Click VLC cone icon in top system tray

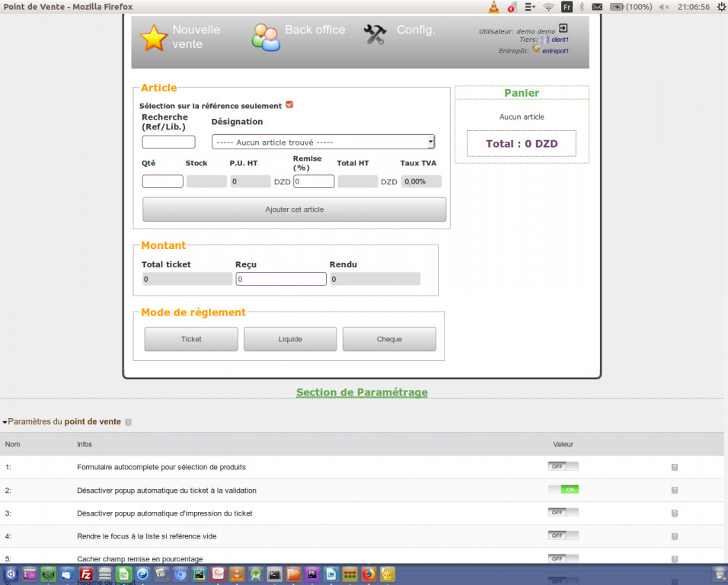coord(494,7)
